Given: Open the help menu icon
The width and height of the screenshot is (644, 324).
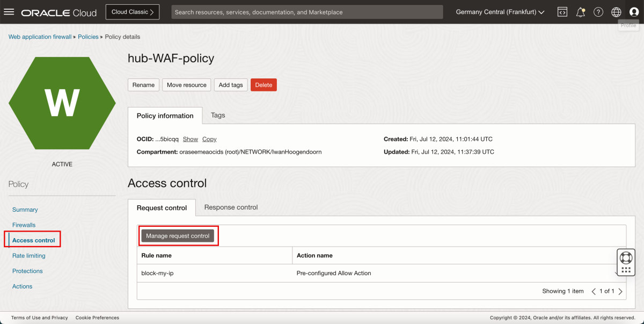Looking at the screenshot, I should coord(598,12).
